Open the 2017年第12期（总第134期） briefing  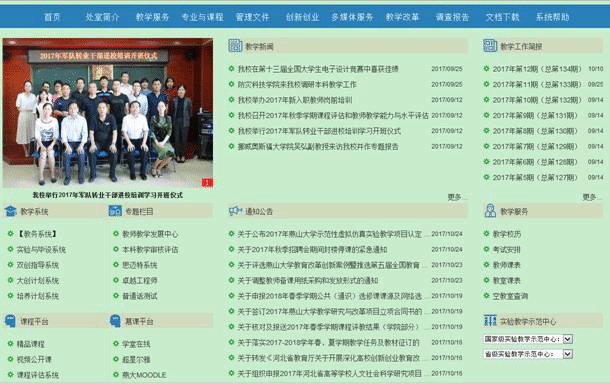(537, 69)
